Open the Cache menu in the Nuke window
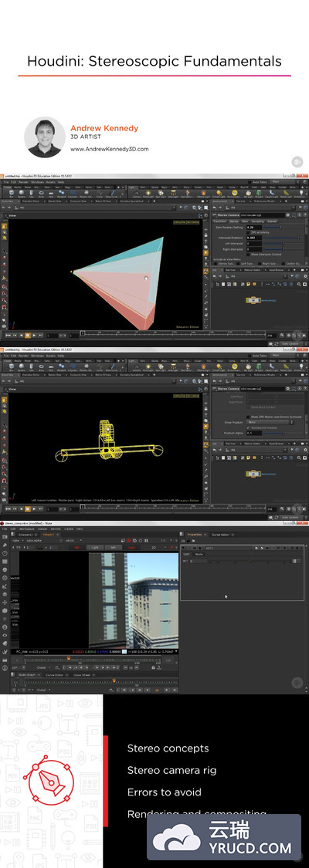Image resolution: width=309 pixels, height=868 pixels. (69, 529)
